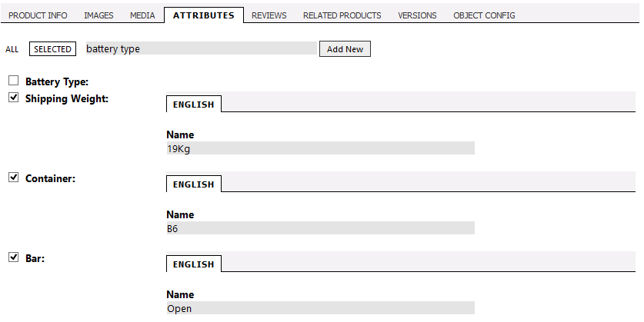Click the SELECTED filter button

click(52, 49)
